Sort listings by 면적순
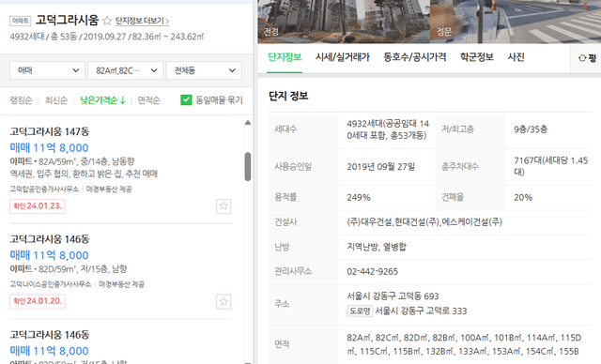601x364 pixels. pos(148,100)
